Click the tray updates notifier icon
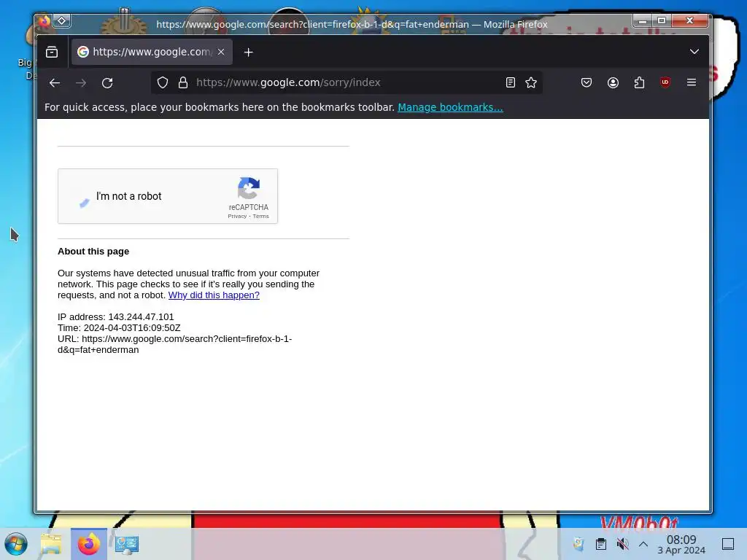The image size is (747, 560). pyautogui.click(x=578, y=544)
